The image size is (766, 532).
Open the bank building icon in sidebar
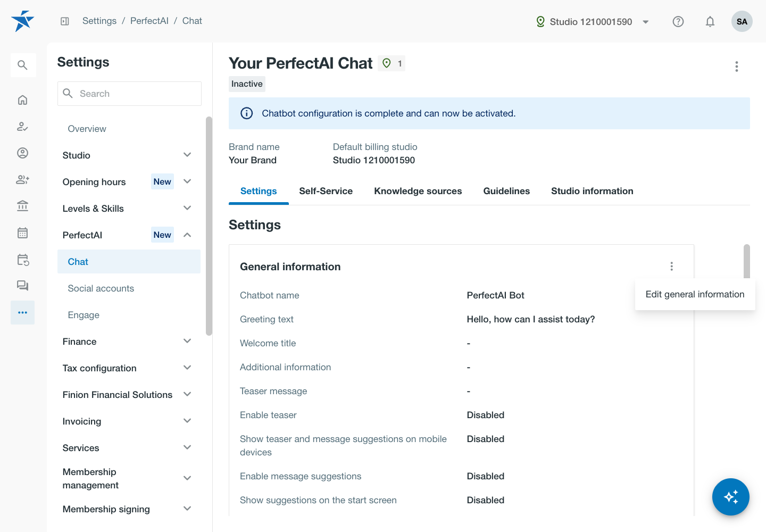pos(22,206)
